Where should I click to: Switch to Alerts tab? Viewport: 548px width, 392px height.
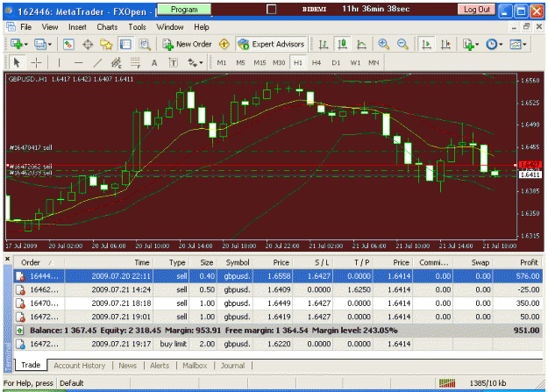point(160,366)
